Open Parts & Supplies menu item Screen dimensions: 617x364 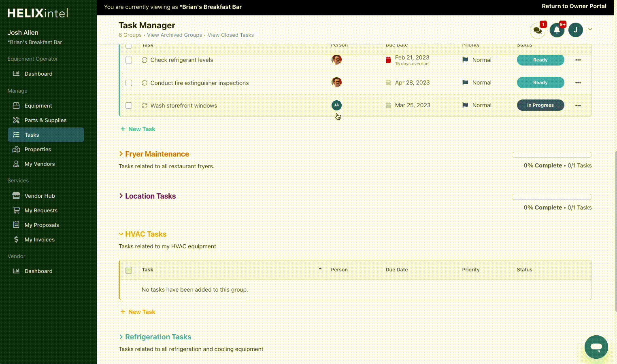click(x=46, y=120)
